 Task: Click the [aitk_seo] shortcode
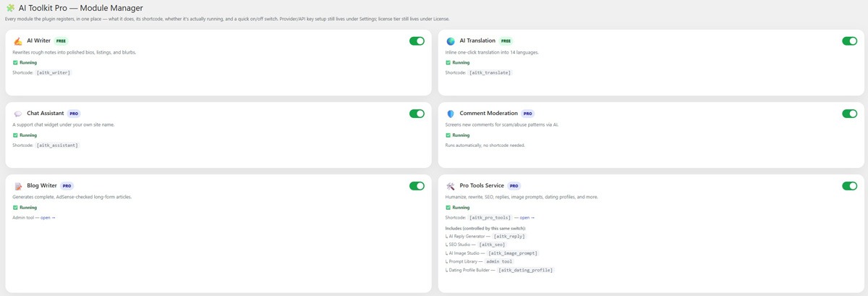point(492,245)
